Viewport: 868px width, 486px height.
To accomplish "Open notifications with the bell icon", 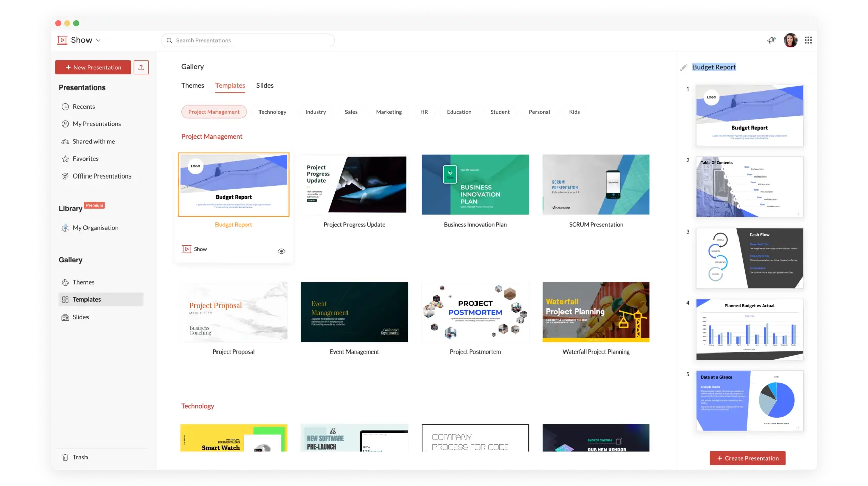I will [771, 40].
